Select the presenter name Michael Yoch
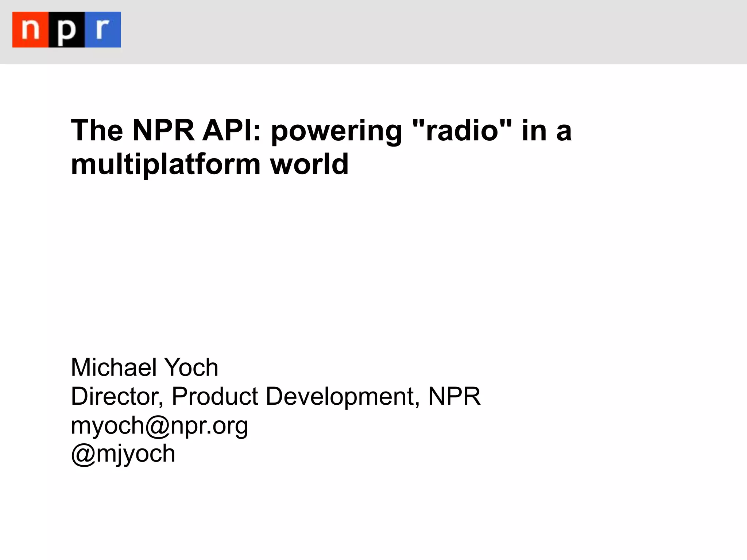This screenshot has height=560, width=747. click(x=144, y=367)
